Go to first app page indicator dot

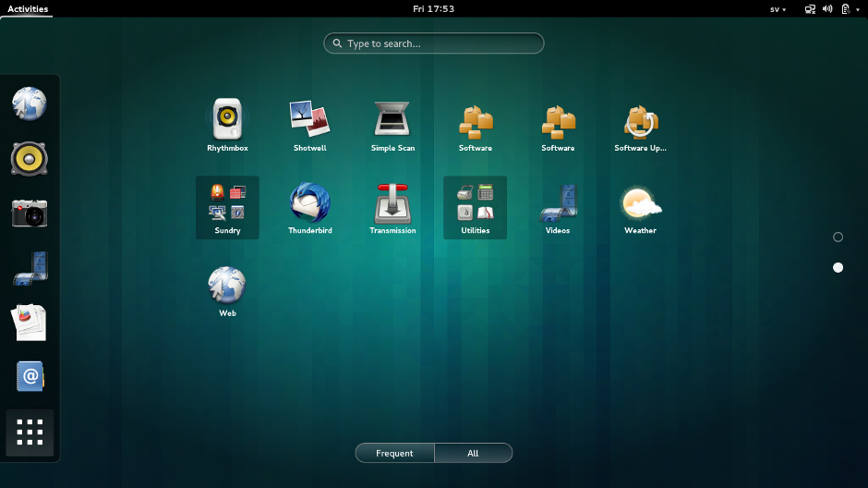(x=838, y=238)
